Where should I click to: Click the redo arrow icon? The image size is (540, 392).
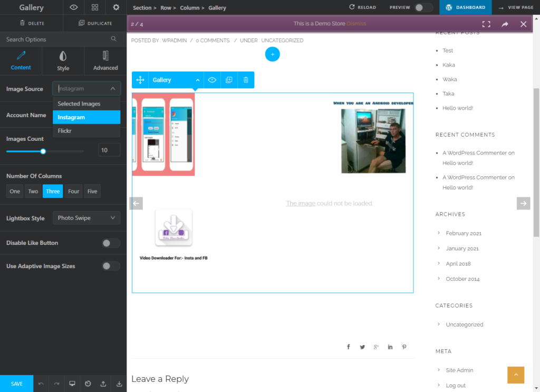(56, 384)
